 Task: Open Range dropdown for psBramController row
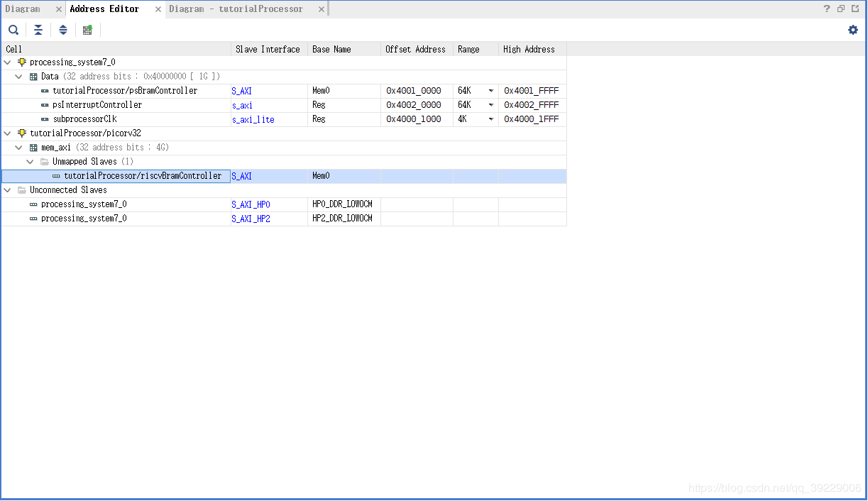[490, 91]
